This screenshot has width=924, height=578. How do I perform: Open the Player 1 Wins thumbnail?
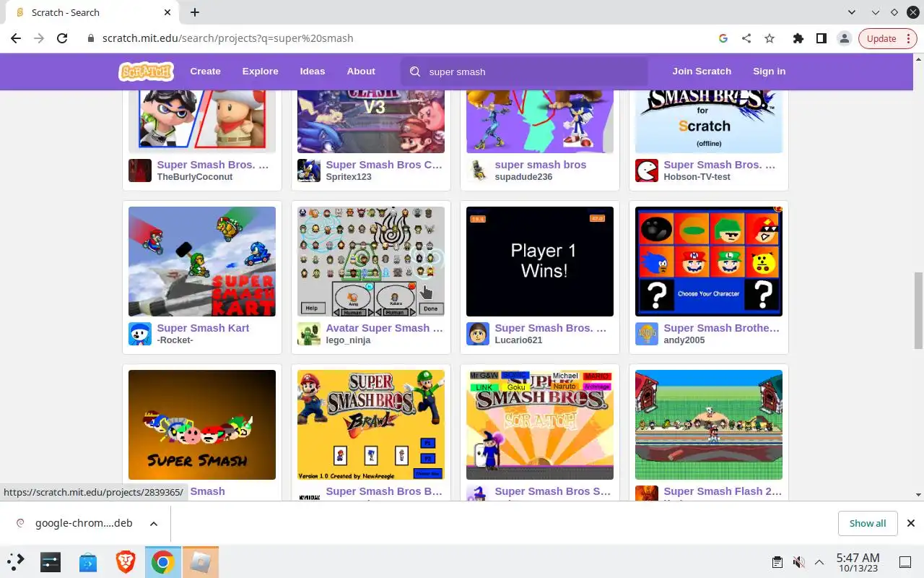tap(540, 262)
